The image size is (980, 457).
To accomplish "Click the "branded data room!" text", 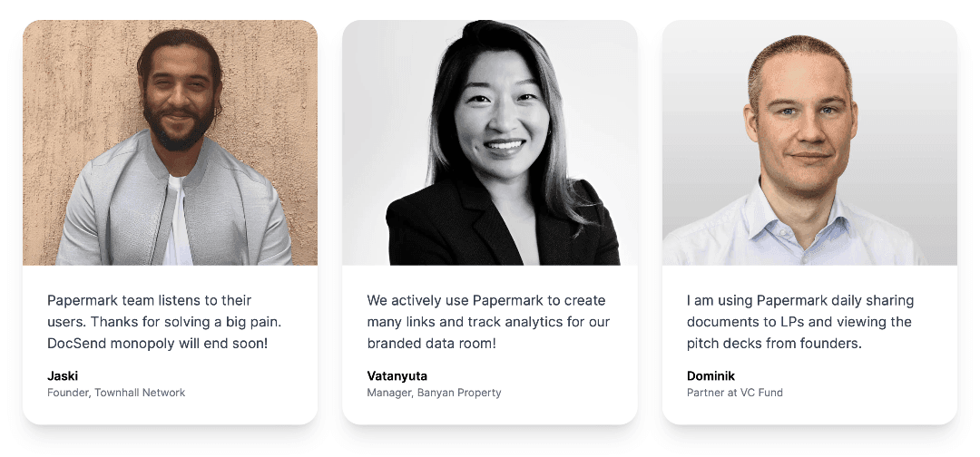I will click(431, 344).
